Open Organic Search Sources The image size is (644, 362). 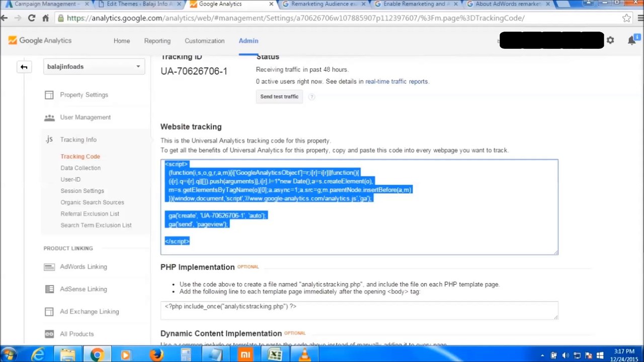coord(92,202)
